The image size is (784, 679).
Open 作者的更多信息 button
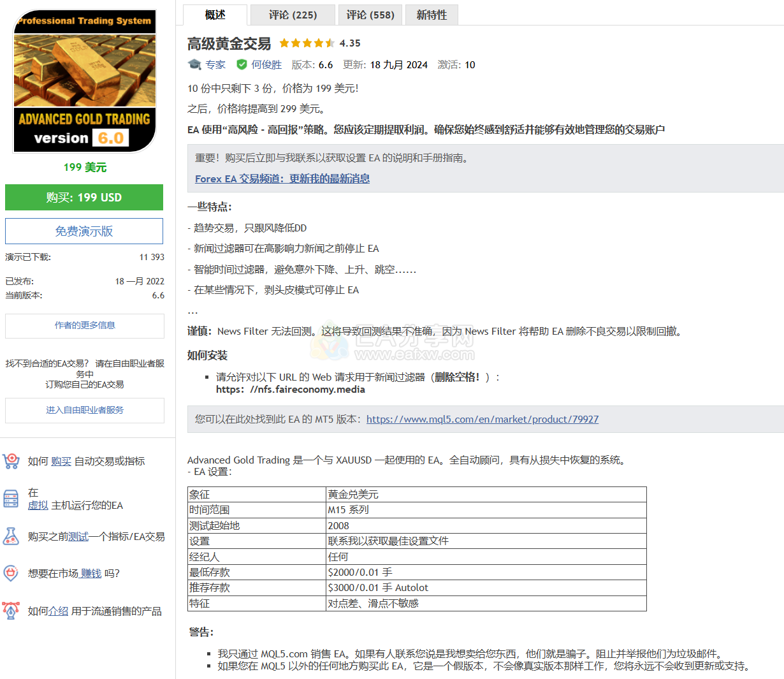(85, 326)
